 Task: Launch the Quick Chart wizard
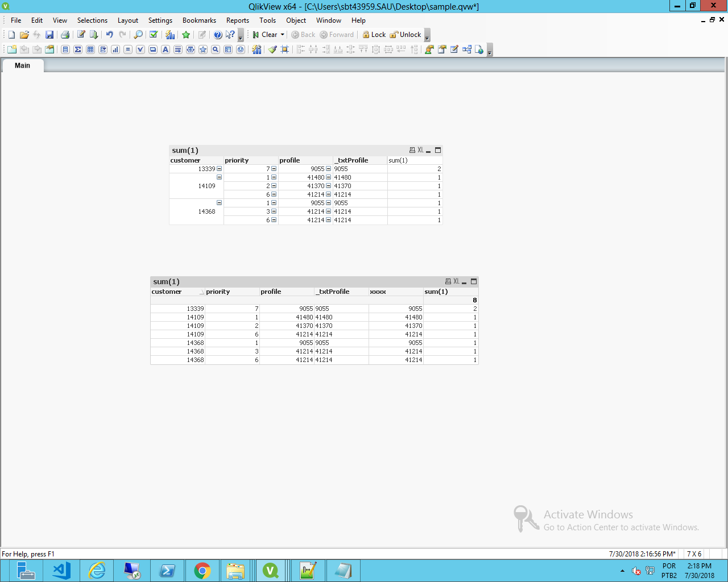pos(169,35)
